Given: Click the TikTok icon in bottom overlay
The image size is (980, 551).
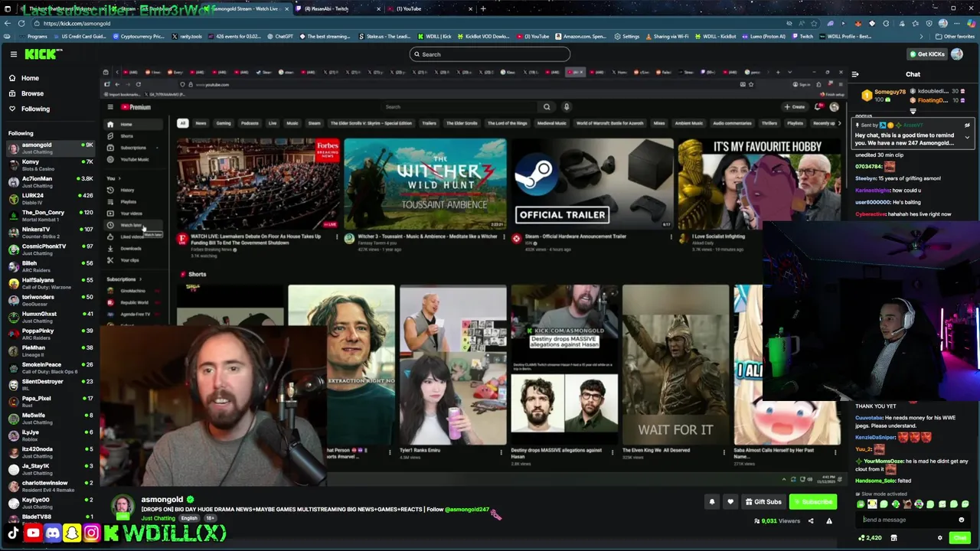Looking at the screenshot, I should click(x=13, y=533).
